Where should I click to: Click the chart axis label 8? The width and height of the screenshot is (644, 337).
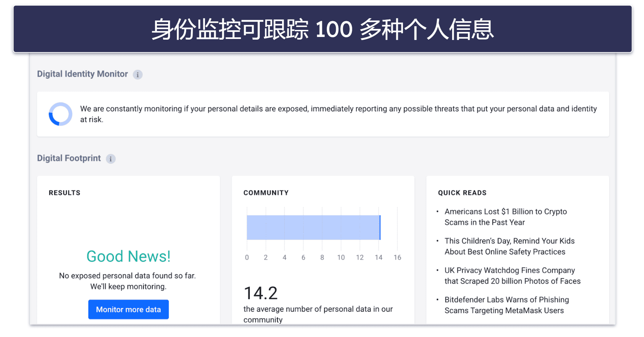point(322,257)
